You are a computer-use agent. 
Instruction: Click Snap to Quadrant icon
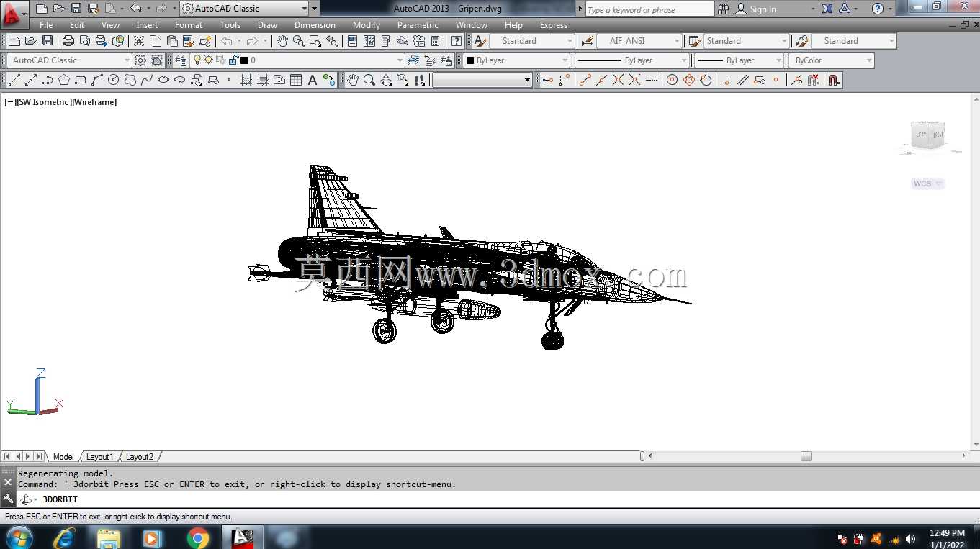point(689,80)
